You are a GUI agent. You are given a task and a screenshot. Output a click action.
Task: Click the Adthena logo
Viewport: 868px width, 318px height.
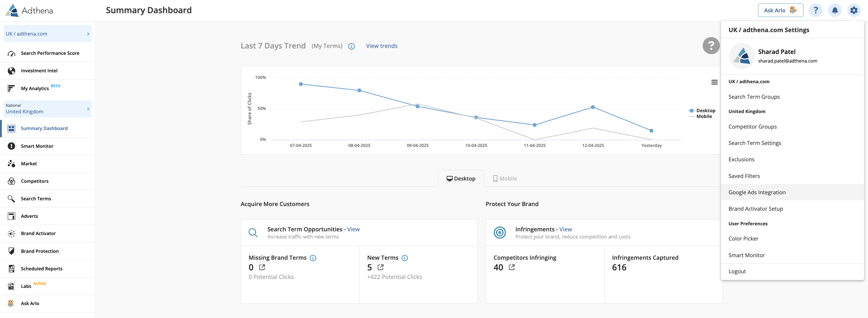[29, 10]
